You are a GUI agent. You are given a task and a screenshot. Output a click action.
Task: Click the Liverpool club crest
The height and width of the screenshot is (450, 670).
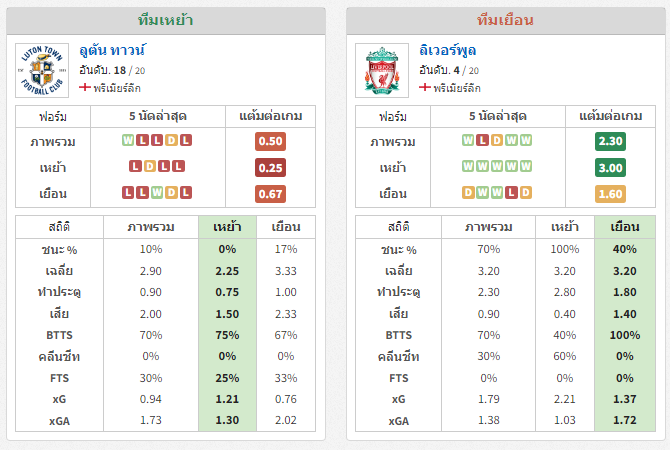point(382,71)
